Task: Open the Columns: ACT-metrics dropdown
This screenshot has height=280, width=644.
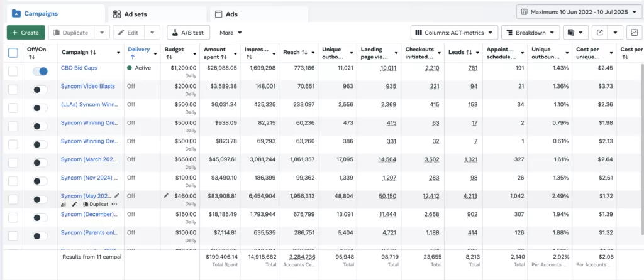Action: tap(454, 32)
